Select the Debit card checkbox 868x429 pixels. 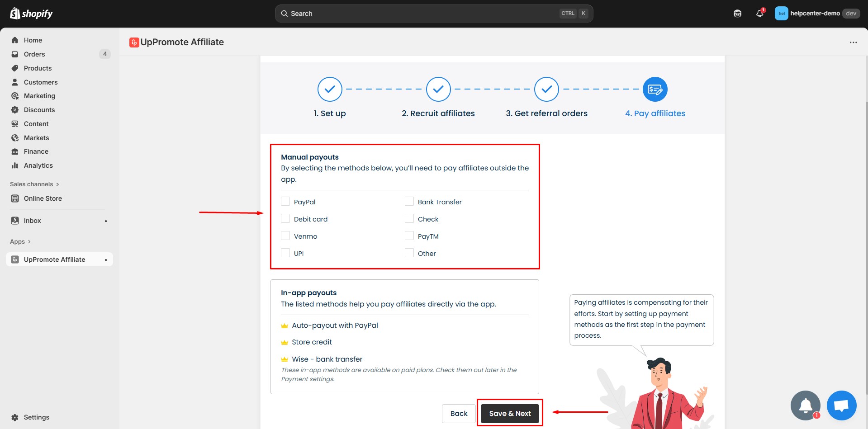285,219
